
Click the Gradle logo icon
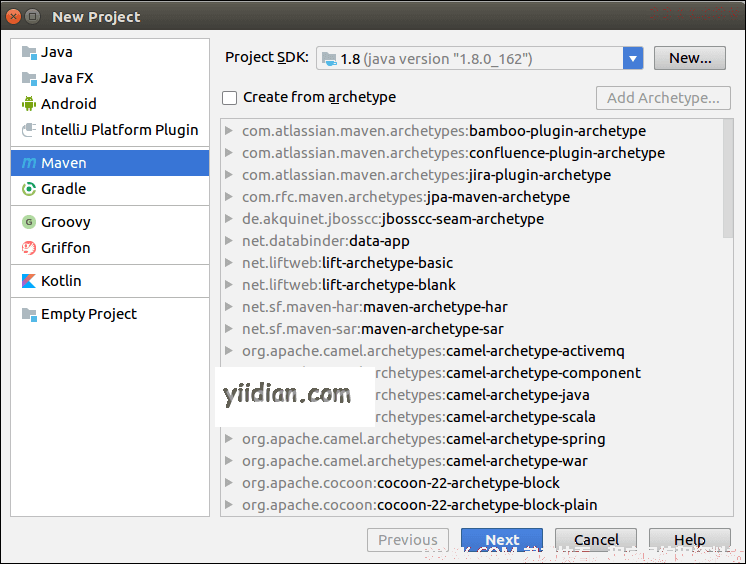point(29,189)
